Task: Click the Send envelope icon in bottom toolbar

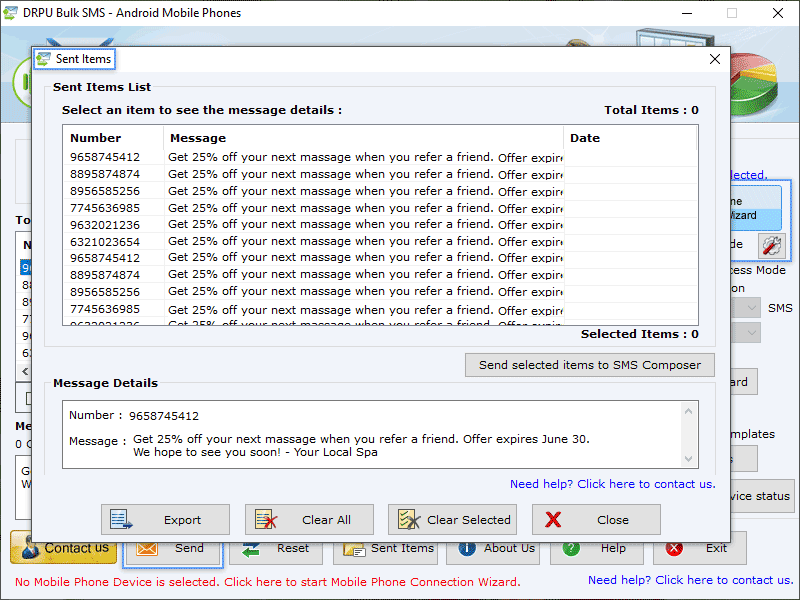Action: coord(146,547)
